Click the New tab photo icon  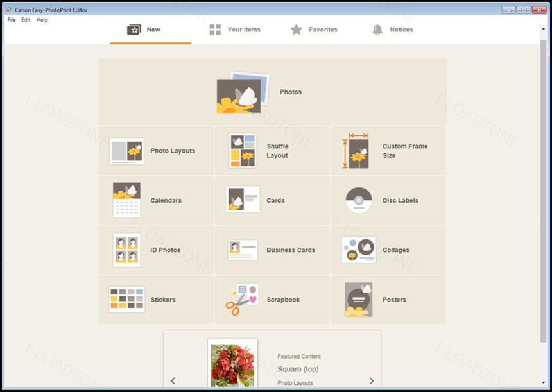tap(134, 30)
